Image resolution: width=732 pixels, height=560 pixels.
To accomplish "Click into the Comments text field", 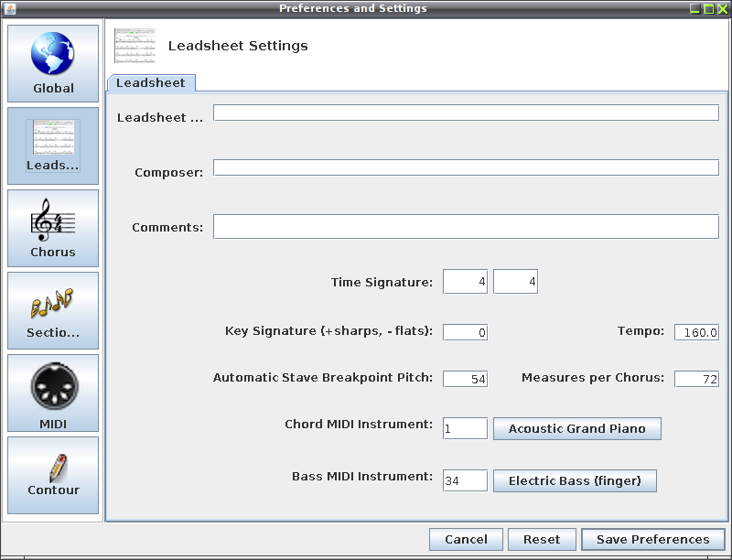I will (x=466, y=226).
